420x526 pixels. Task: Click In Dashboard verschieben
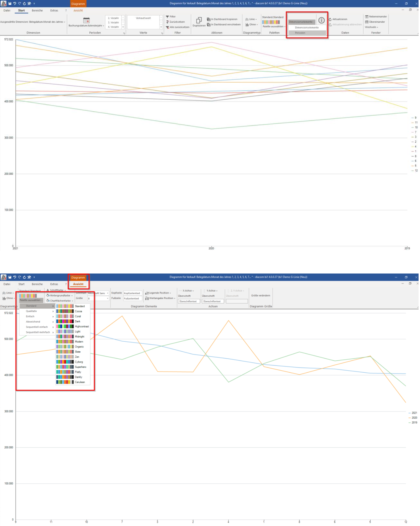224,25
